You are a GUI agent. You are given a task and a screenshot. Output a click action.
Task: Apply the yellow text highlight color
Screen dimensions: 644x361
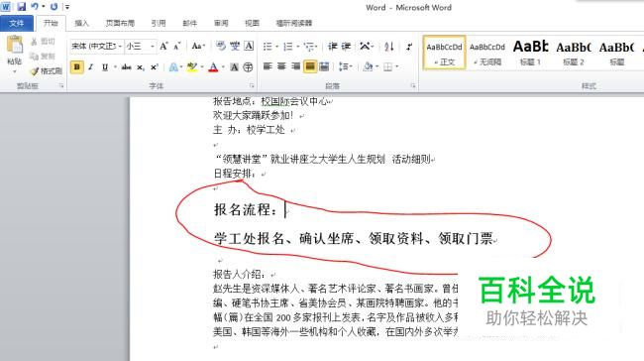(191, 66)
